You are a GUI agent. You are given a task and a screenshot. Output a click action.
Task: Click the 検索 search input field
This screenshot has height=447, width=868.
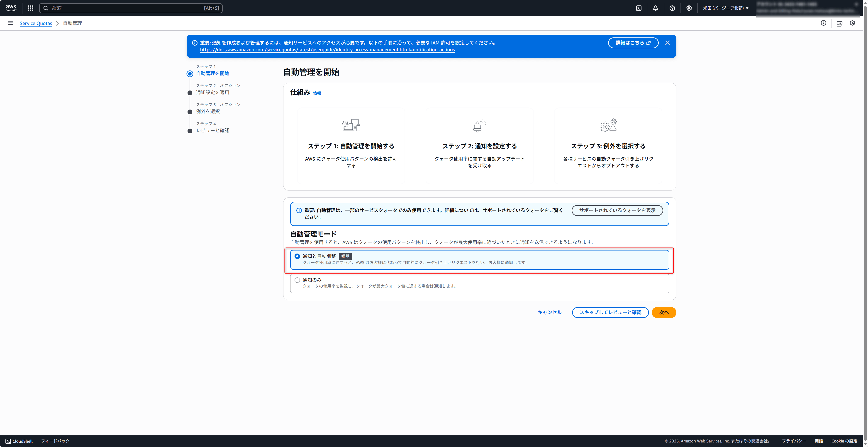pos(128,8)
